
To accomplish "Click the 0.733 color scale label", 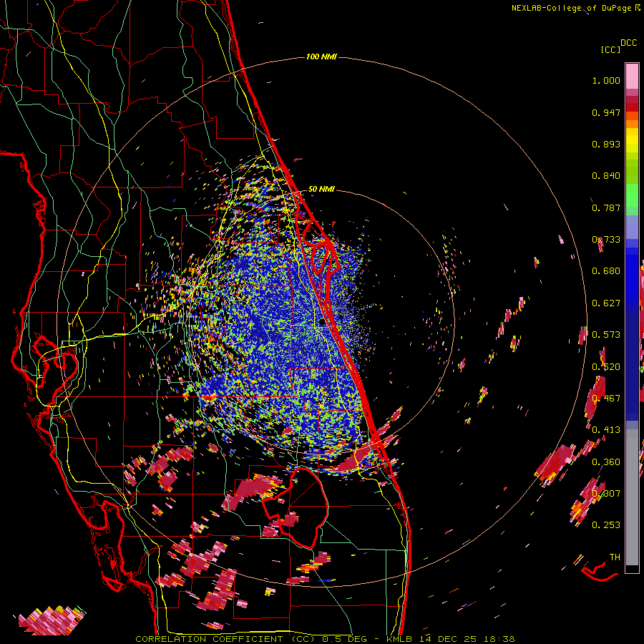I will pyautogui.click(x=606, y=240).
